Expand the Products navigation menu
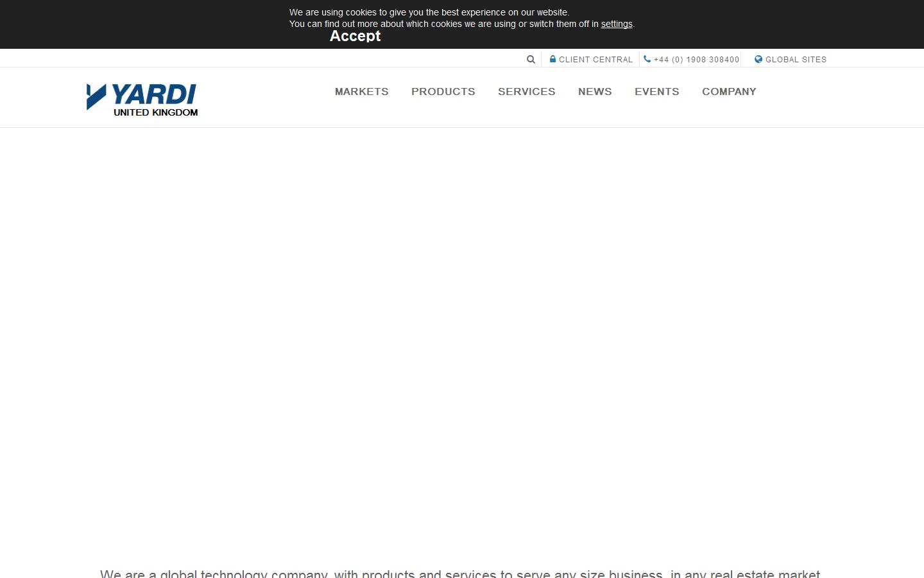This screenshot has width=924, height=578. pos(443,92)
